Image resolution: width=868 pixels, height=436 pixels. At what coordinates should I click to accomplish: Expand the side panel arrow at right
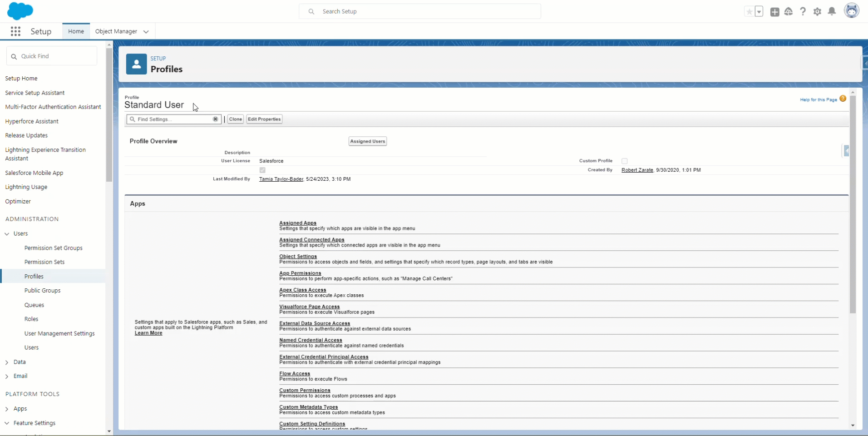click(846, 151)
